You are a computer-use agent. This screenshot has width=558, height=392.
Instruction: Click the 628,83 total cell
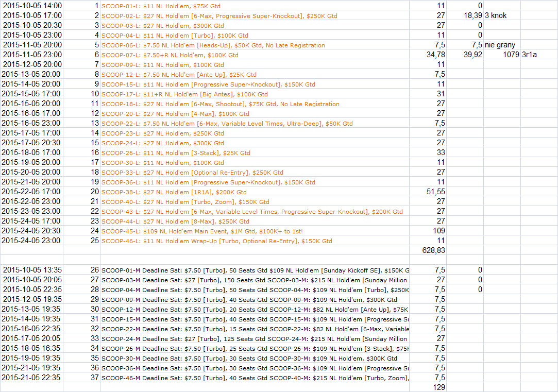point(428,250)
